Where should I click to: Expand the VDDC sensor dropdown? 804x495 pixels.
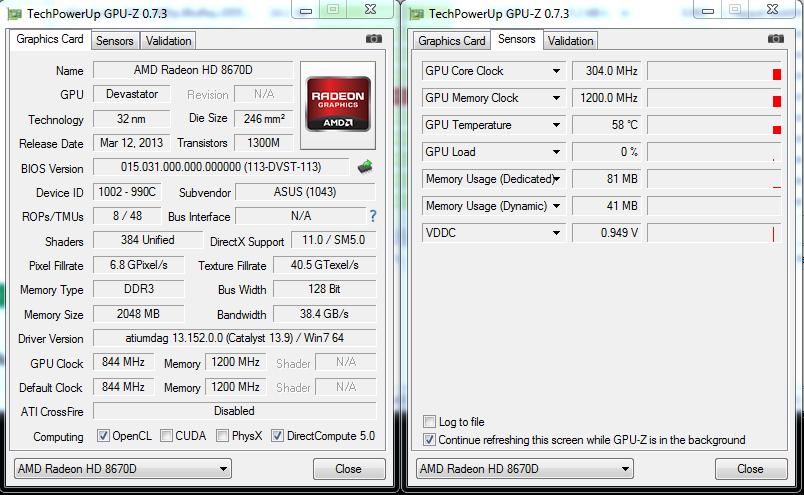(x=556, y=233)
